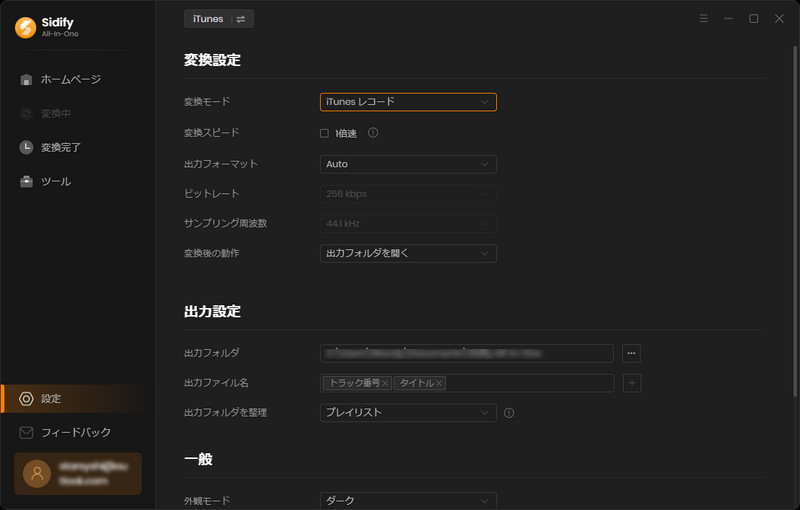Viewport: 800px width, 510px height.
Task: Click the 出力フォルダ path field
Action: click(466, 353)
